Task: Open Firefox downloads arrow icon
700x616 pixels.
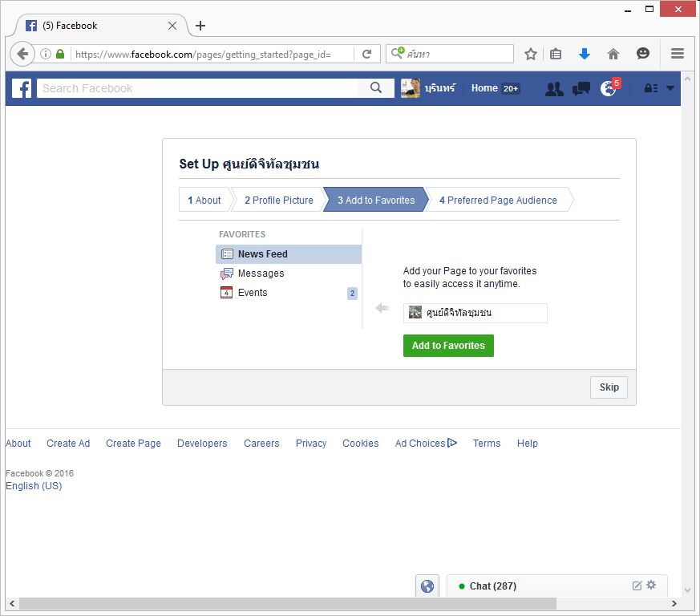Action: coord(585,54)
